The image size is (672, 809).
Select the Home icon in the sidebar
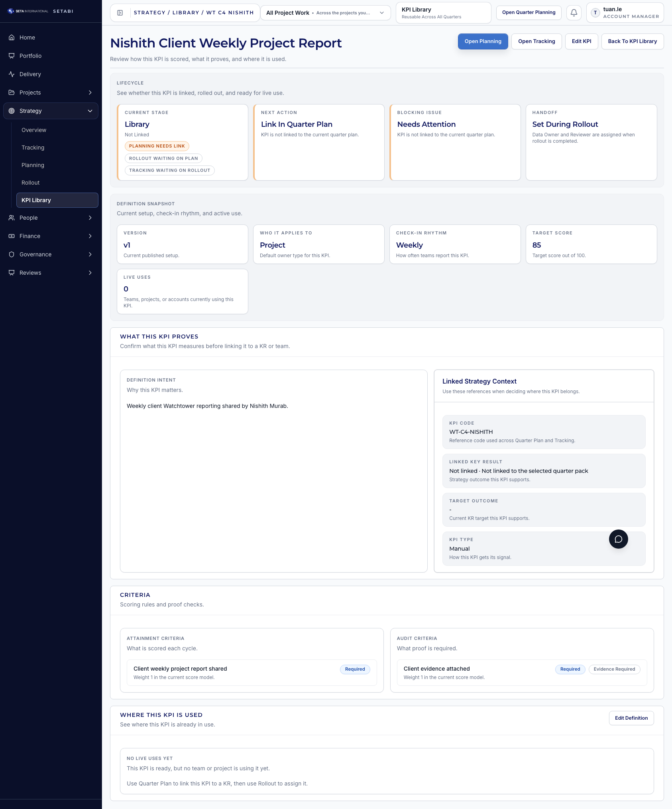click(x=11, y=37)
